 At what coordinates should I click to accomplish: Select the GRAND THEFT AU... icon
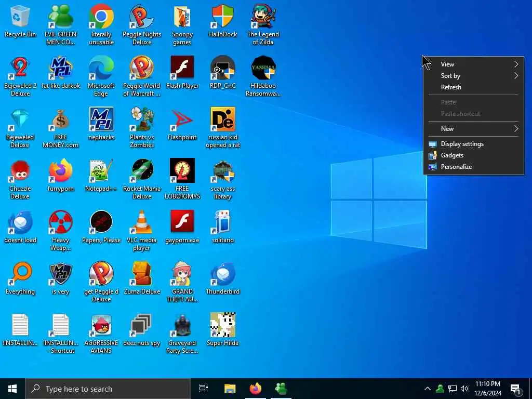pos(182,273)
